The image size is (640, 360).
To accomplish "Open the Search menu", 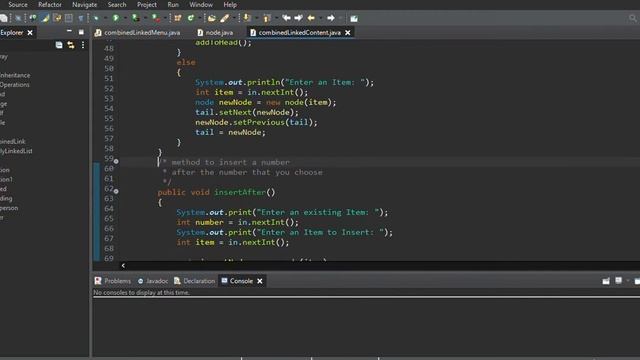I will pos(117,5).
